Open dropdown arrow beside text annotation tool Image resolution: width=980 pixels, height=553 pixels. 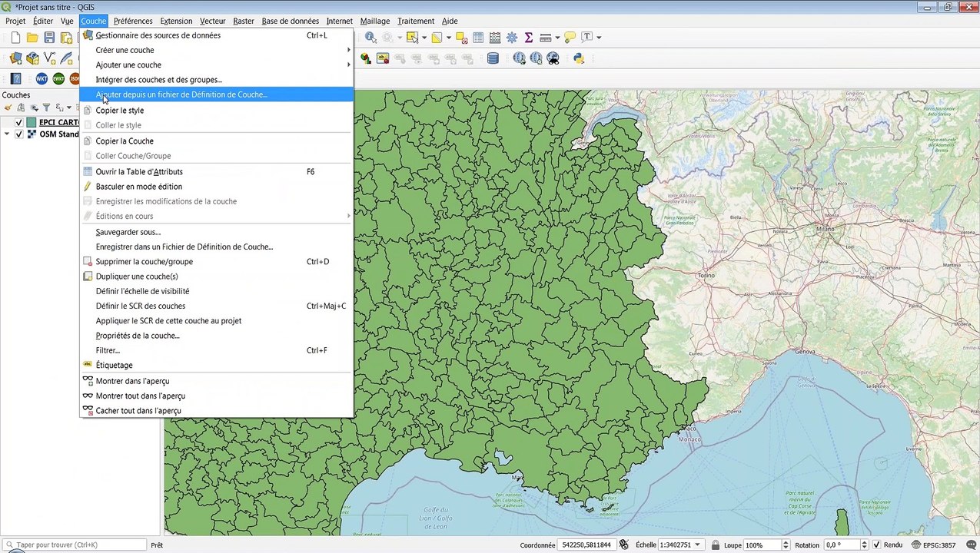599,38
